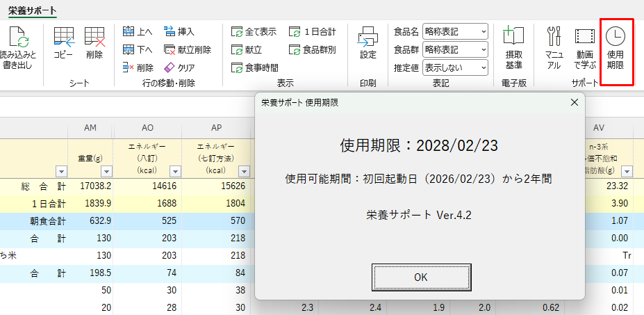
Task: Open the 設定 print settings
Action: (x=368, y=44)
